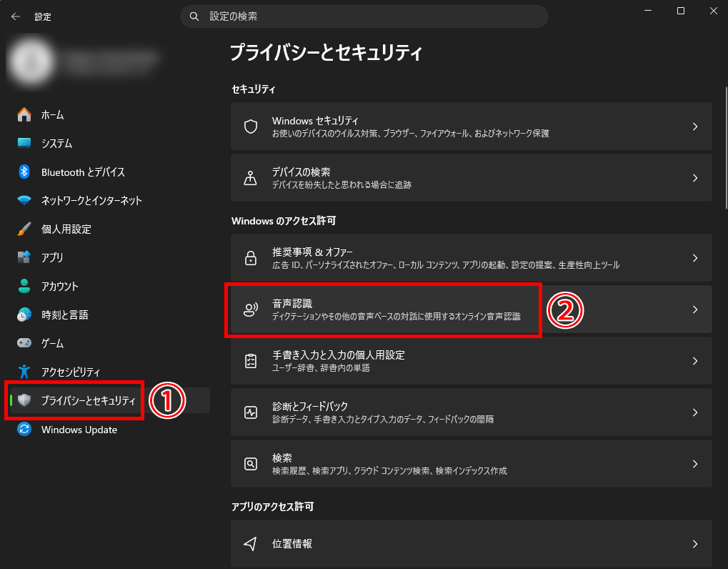Open ホーム in the sidebar
The width and height of the screenshot is (728, 569).
[x=108, y=114]
